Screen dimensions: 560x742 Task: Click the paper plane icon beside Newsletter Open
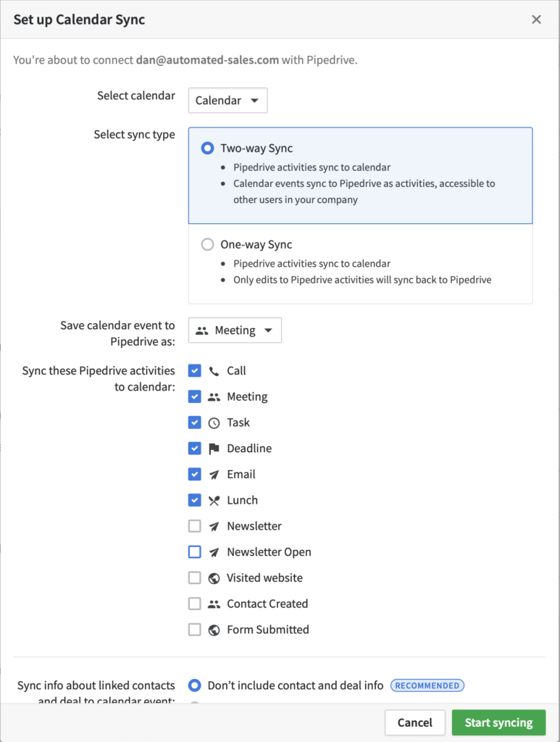[214, 552]
